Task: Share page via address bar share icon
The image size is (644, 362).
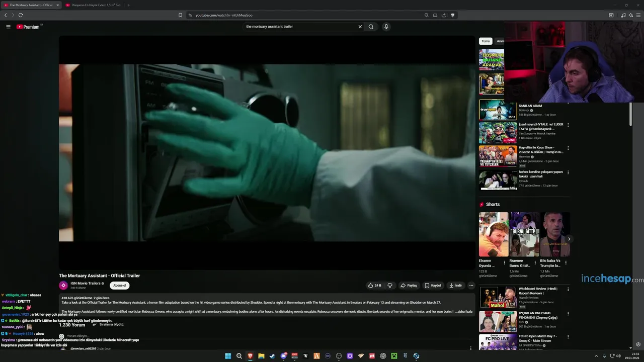Action: [444, 15]
